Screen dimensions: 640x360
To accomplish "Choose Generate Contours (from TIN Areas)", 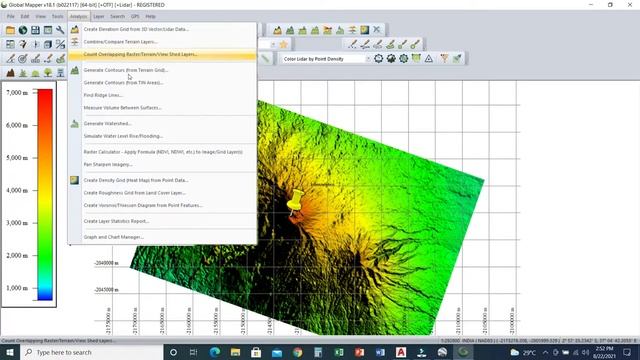I will (x=162, y=82).
